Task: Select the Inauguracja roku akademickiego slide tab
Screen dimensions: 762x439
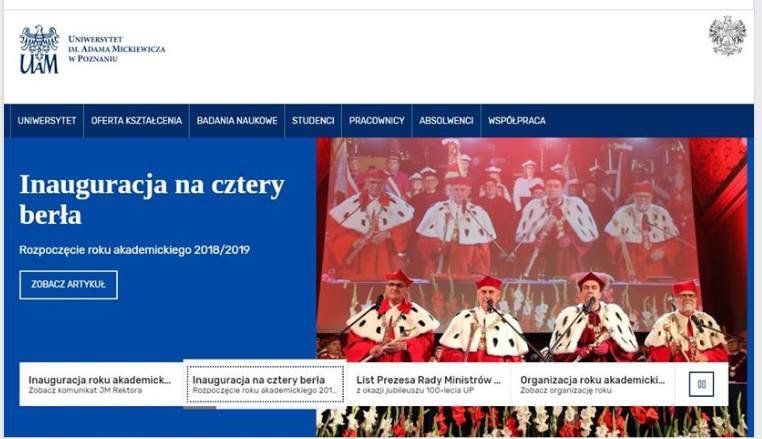Action: [101, 384]
